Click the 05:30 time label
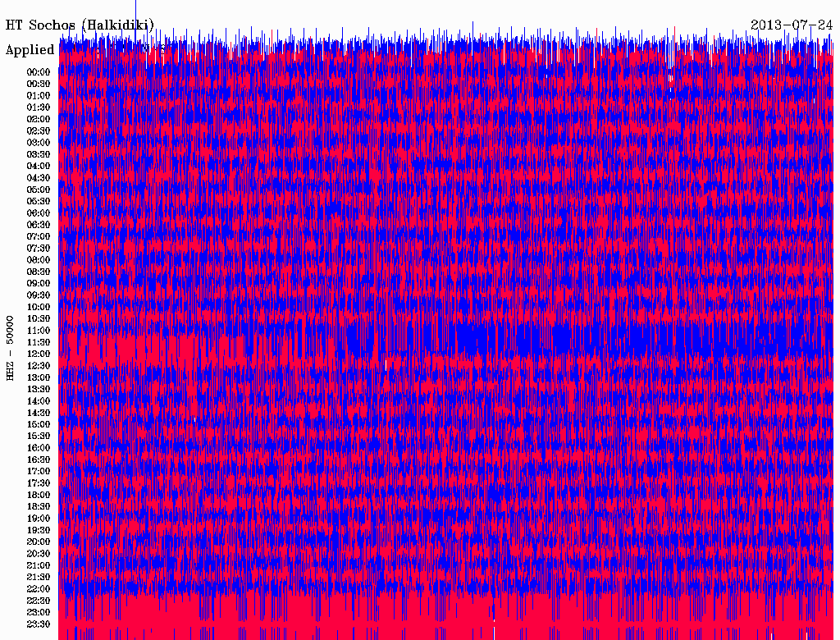 click(39, 201)
